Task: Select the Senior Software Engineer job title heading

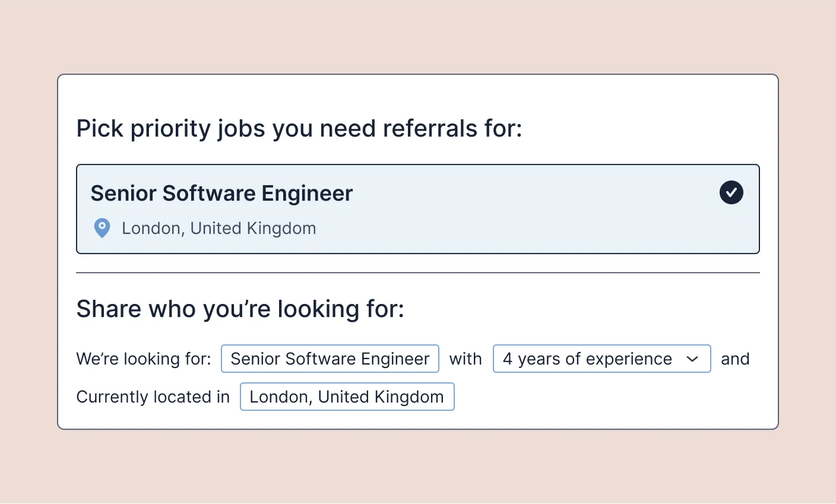Action: (221, 194)
